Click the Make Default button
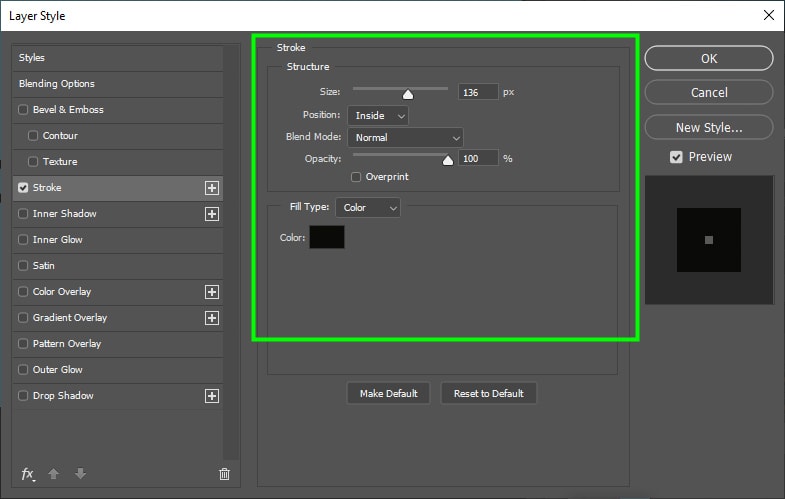The width and height of the screenshot is (785, 499). (x=388, y=393)
